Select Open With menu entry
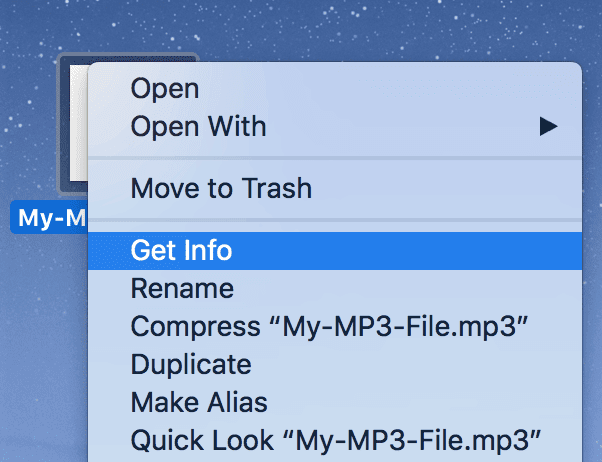 point(335,127)
